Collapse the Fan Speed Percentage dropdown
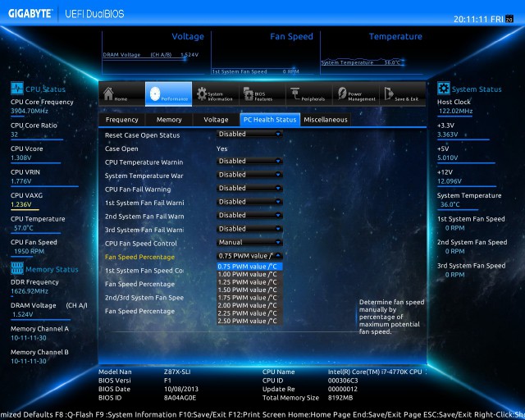 pyautogui.click(x=249, y=256)
